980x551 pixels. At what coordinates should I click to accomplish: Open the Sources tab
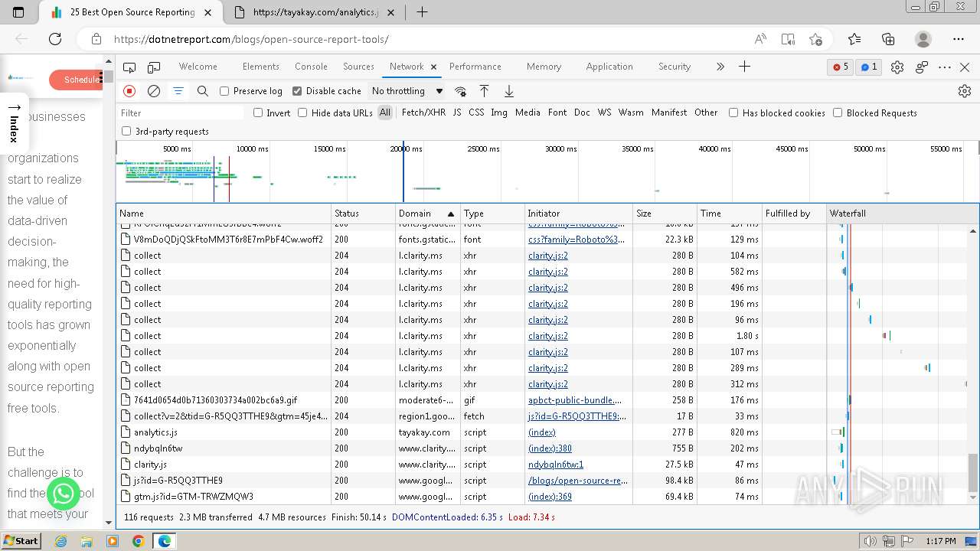(x=358, y=67)
